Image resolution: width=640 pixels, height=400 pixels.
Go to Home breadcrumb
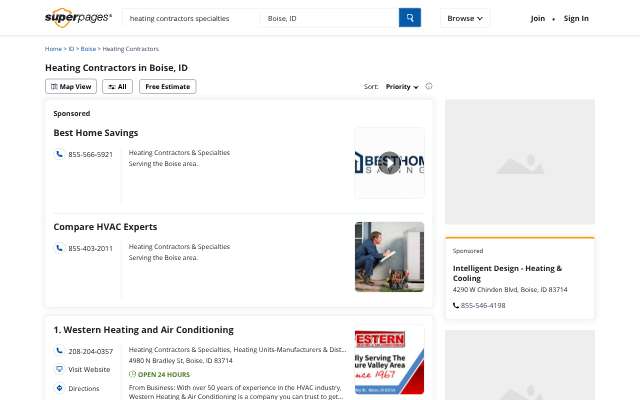point(53,49)
